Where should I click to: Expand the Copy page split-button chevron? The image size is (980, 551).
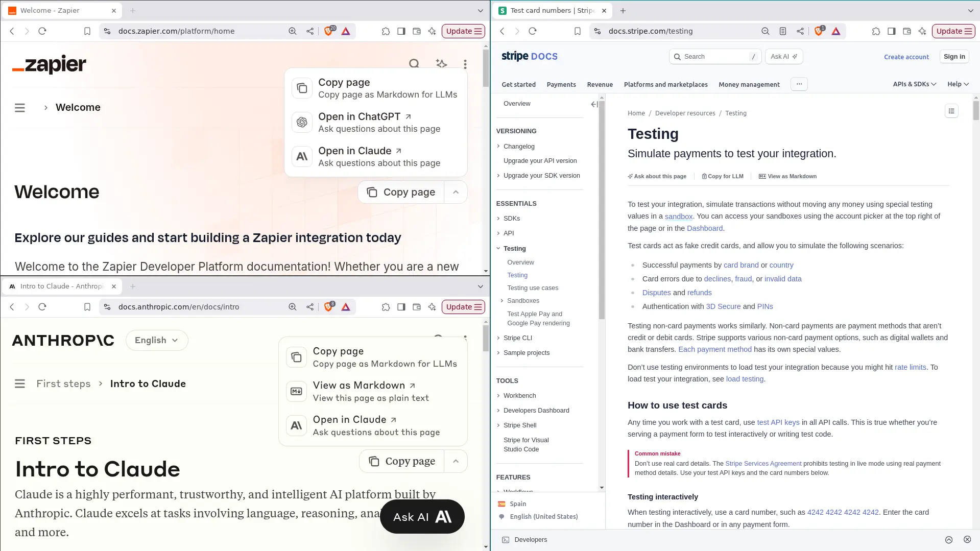[455, 191]
